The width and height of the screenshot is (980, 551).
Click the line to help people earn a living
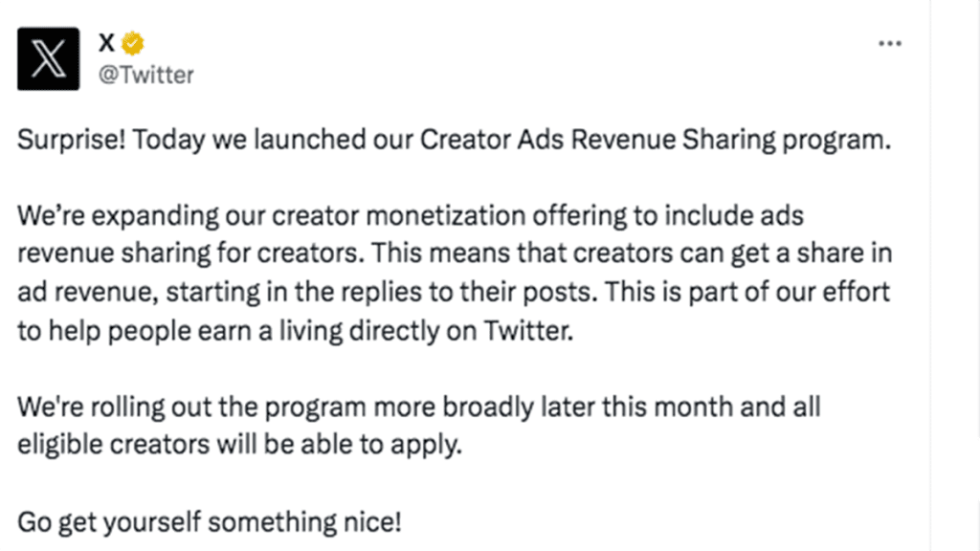295,331
